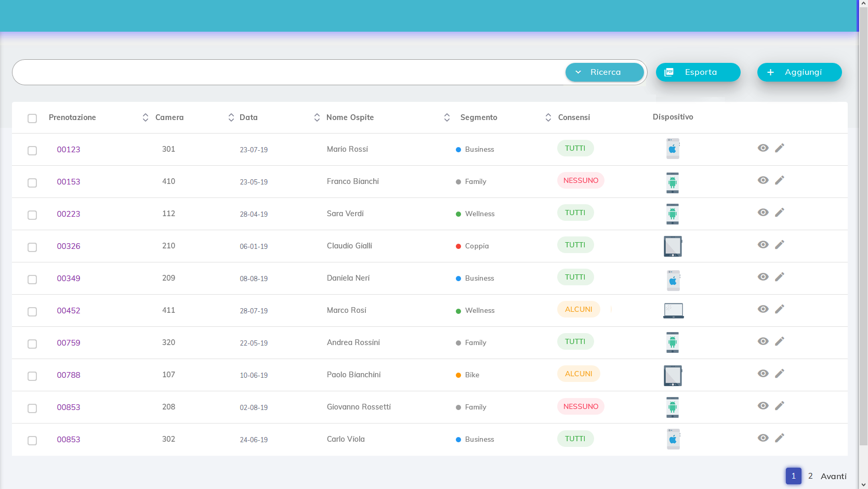Sort by Segmento column arrows
Viewport: 868px width, 489px height.
(x=548, y=118)
